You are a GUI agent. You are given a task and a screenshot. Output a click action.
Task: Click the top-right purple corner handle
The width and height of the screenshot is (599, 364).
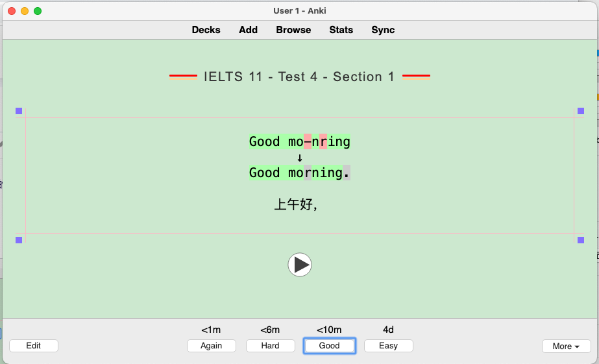[580, 111]
